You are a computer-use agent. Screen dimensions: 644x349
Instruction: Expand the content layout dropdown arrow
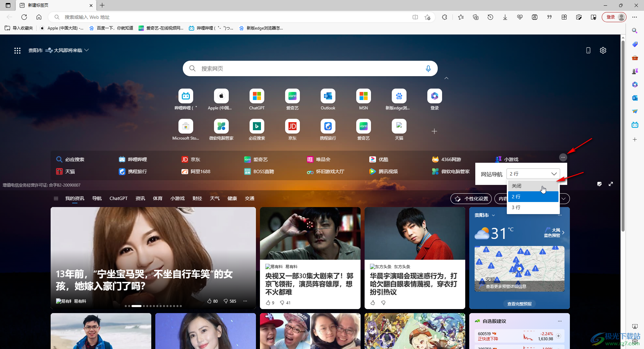pos(564,199)
